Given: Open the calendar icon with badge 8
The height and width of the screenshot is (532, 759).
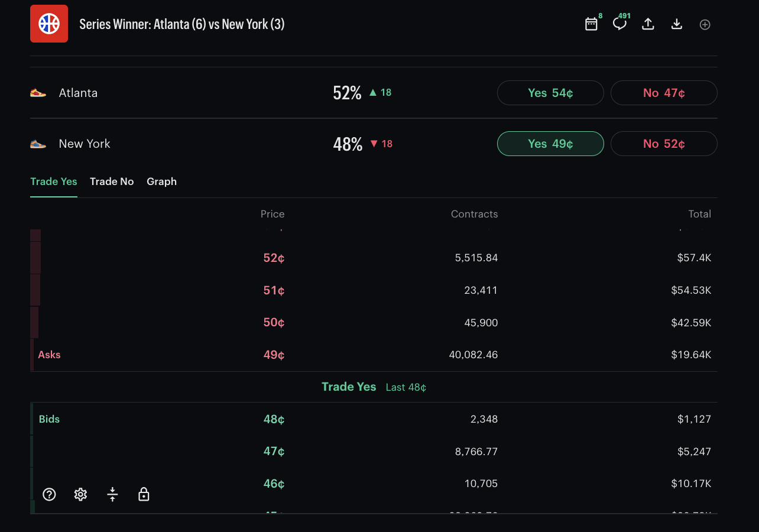Looking at the screenshot, I should 591,24.
